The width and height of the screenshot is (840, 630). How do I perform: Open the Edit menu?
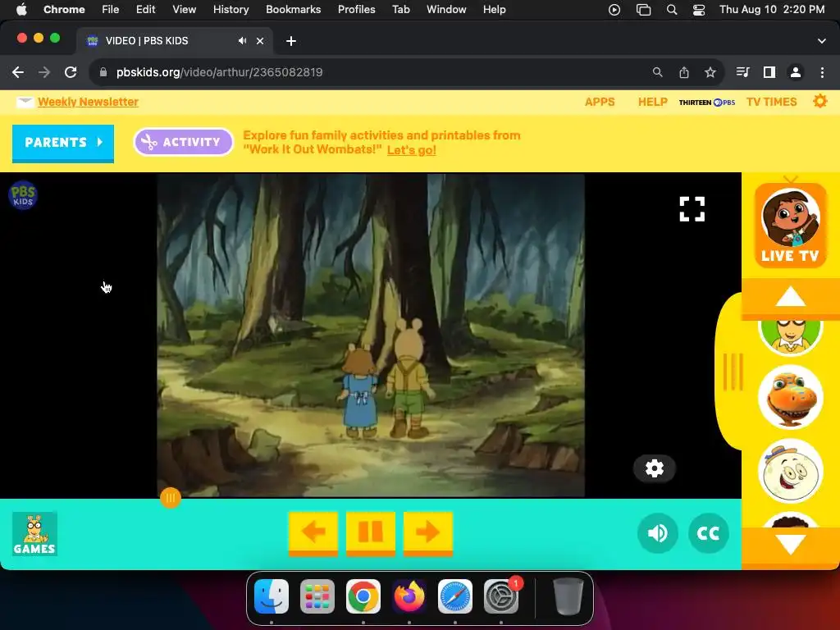(145, 9)
